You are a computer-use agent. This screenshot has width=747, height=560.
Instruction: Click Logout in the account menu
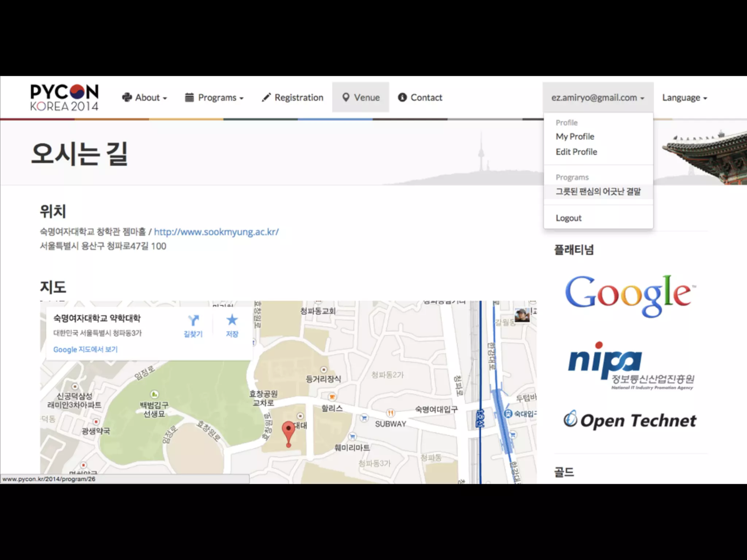568,218
